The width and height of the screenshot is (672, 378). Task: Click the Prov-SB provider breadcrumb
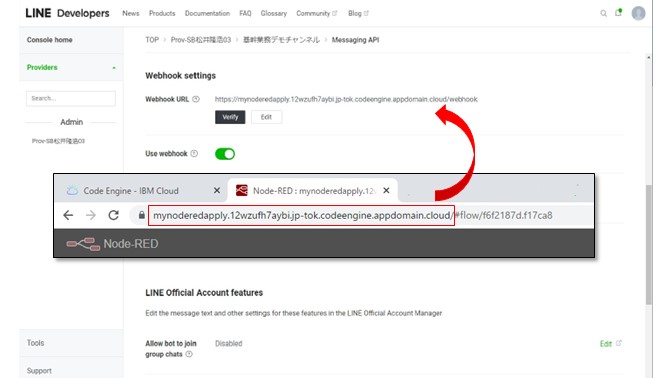click(x=201, y=40)
